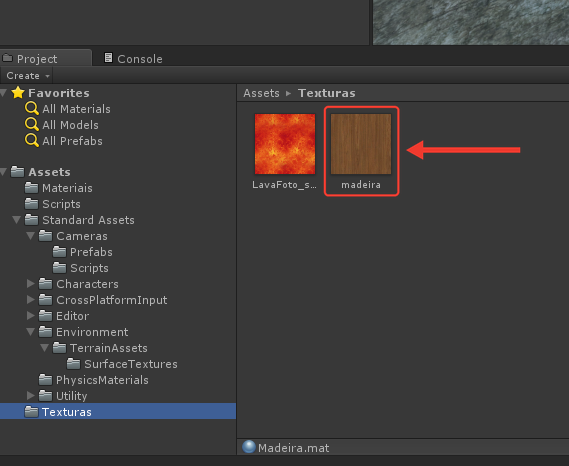Collapse the Cameras folder arrow
The width and height of the screenshot is (569, 466).
[x=30, y=236]
